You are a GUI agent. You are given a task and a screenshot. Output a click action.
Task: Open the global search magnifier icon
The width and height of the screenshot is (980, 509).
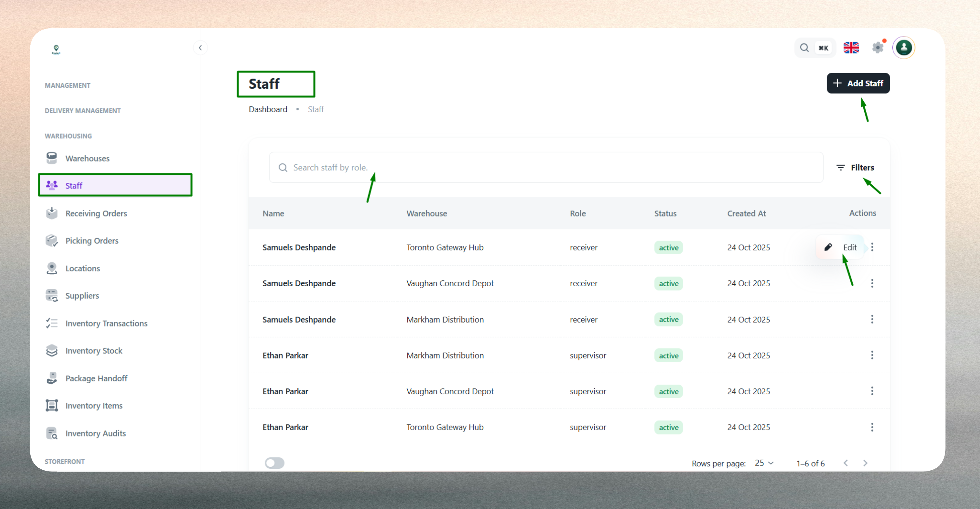(x=804, y=48)
